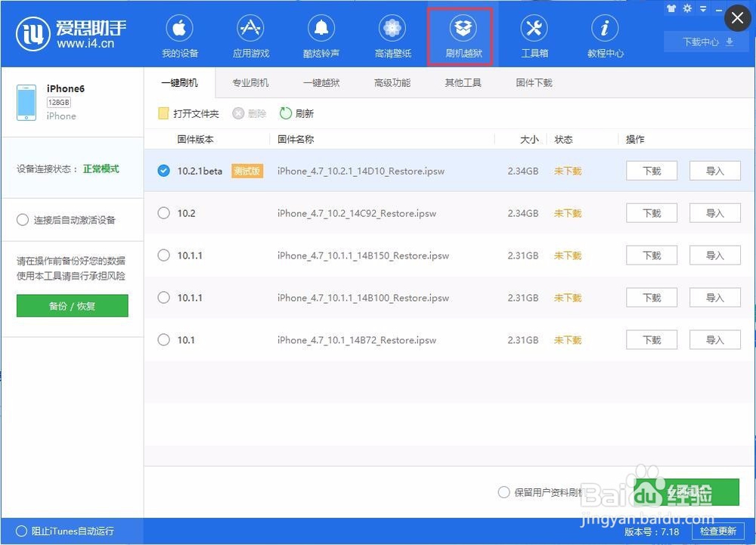The width and height of the screenshot is (756, 545).
Task: Expand the 下载中心 panel
Action: point(705,42)
